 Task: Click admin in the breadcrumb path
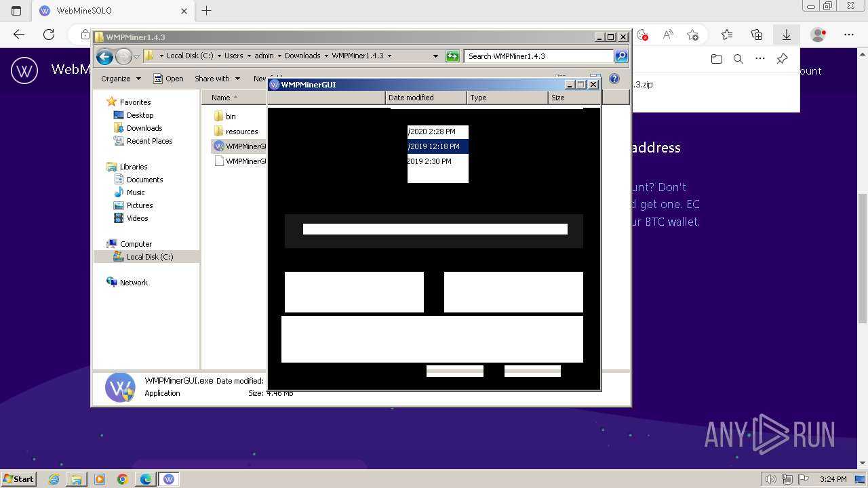tap(264, 56)
